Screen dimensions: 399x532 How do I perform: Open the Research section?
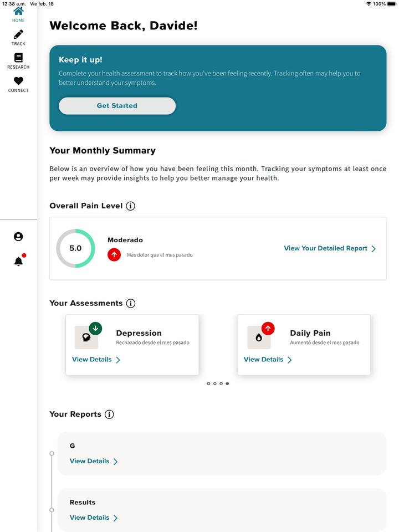point(18,57)
